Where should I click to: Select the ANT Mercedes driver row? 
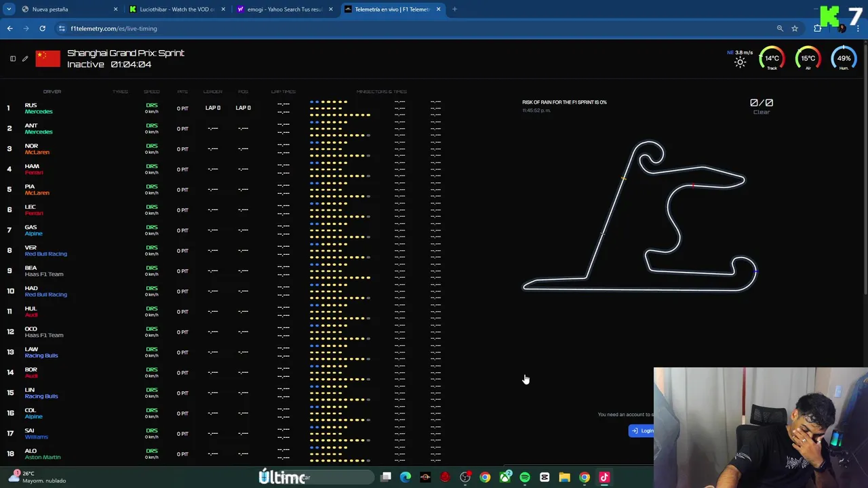[x=224, y=128]
